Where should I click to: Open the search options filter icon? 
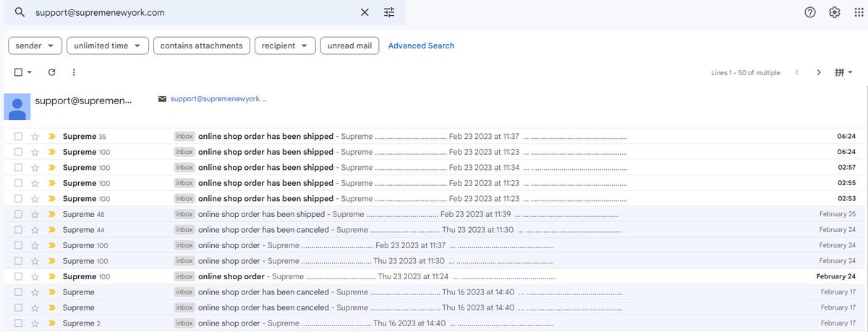tap(389, 12)
